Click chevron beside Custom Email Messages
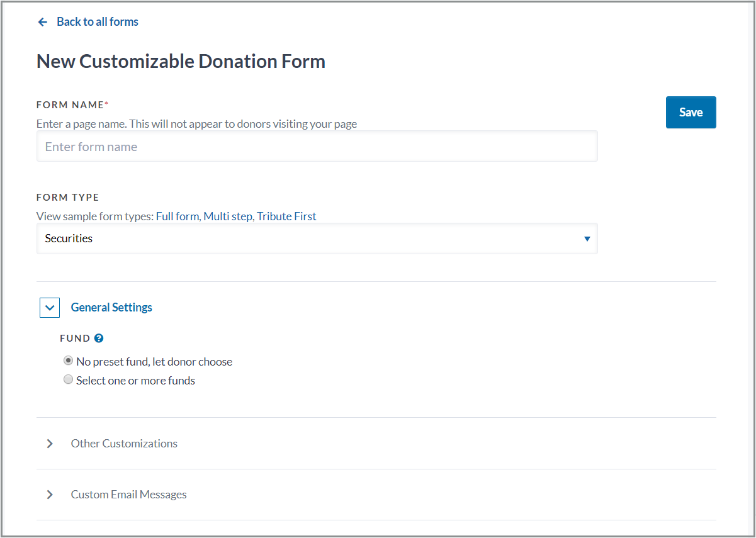 click(50, 495)
